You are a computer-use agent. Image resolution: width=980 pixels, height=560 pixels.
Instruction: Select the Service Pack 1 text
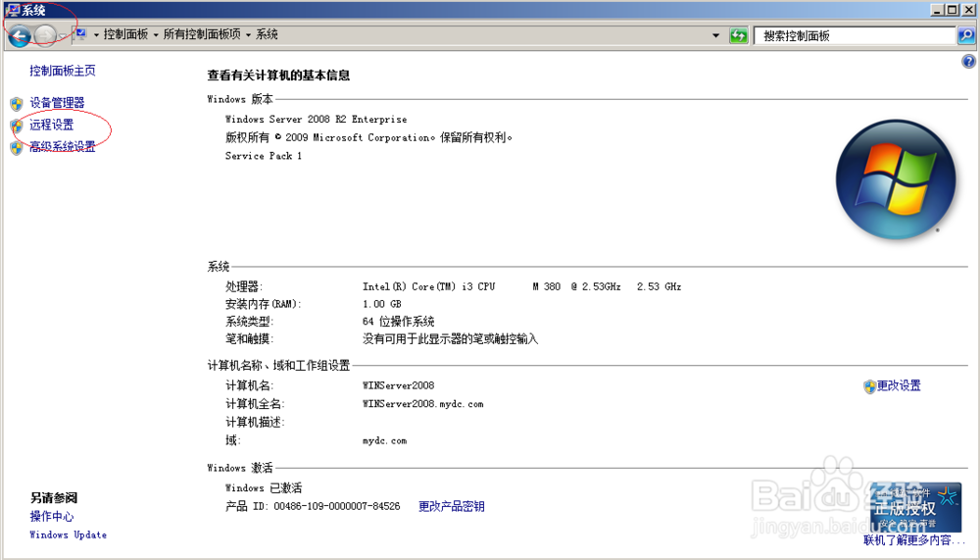click(263, 156)
